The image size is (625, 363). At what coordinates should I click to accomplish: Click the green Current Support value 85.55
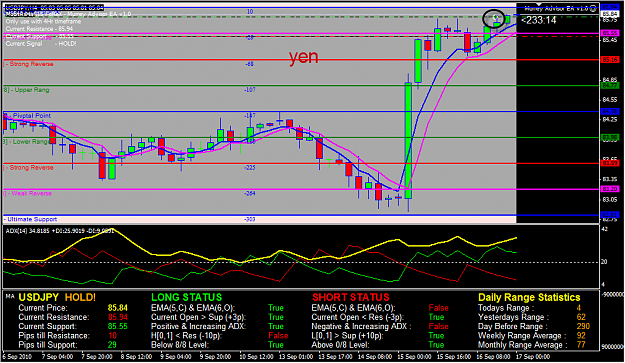pyautogui.click(x=118, y=327)
